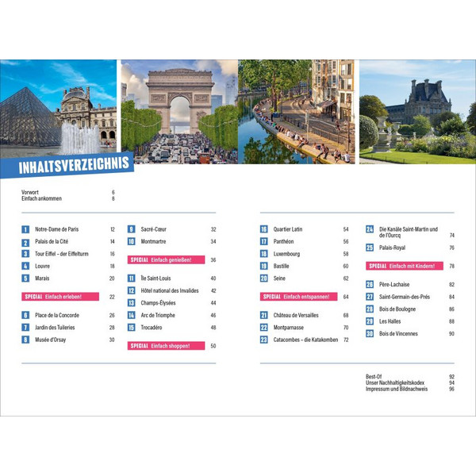Open the Special Einfach erleben! banner
This screenshot has height=476, width=476.
tap(60, 297)
